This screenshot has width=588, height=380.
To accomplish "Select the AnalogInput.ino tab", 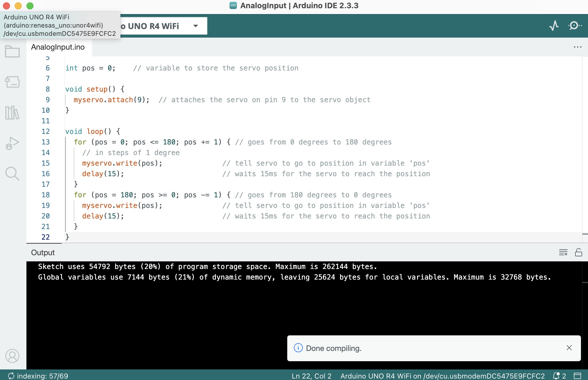I will pos(58,47).
